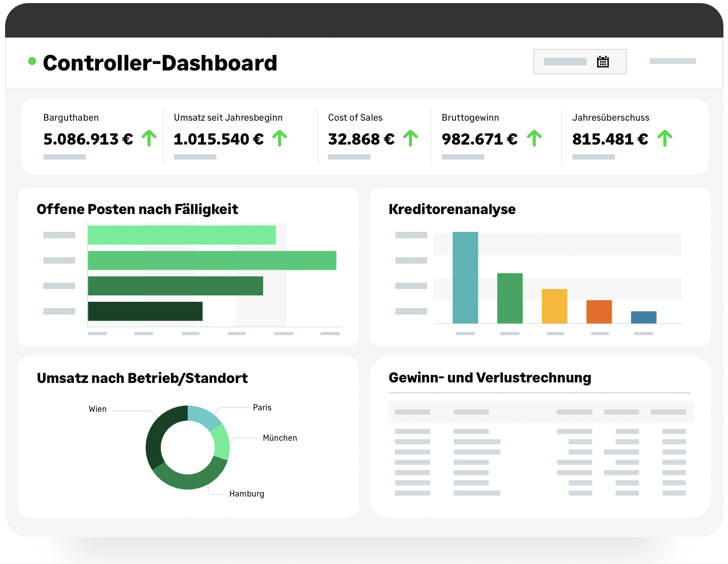Click the green arrow next to Cost of Sales
728x564 pixels.
[410, 138]
